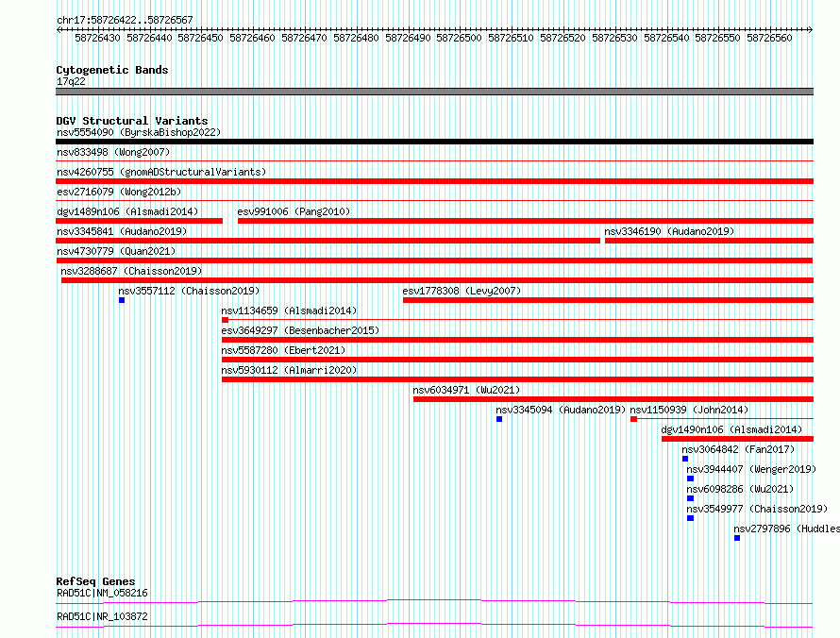Open nsv833498 (Wong2007) variant label
The height and width of the screenshot is (638, 840).
coord(113,152)
